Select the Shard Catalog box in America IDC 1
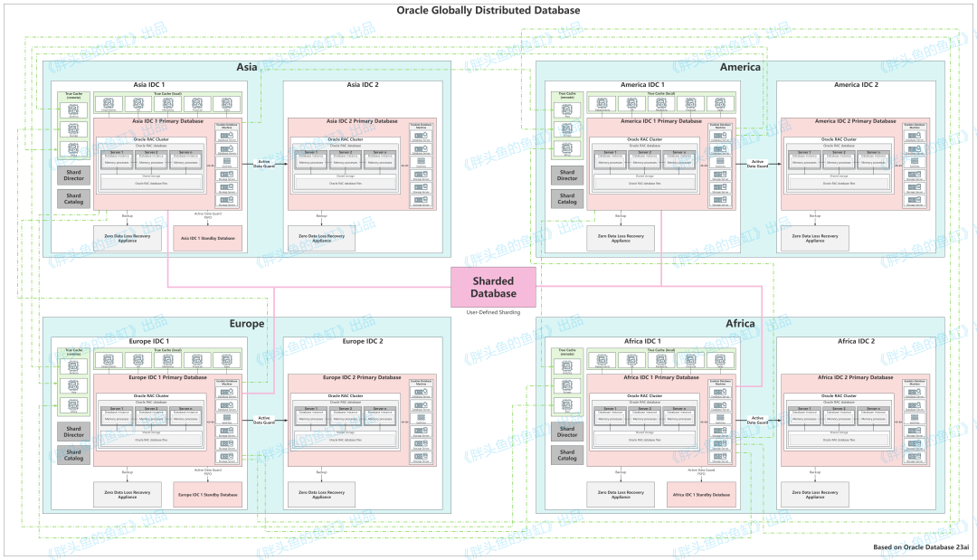The height and width of the screenshot is (560, 977). coord(567,199)
